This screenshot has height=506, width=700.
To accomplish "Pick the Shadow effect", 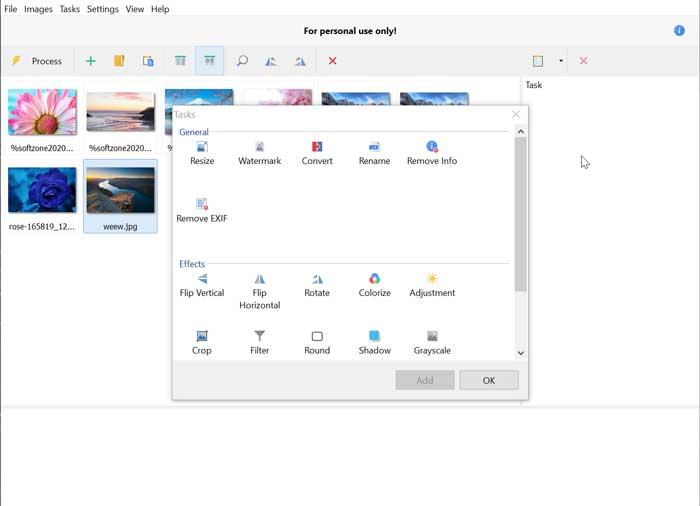I will [x=374, y=343].
